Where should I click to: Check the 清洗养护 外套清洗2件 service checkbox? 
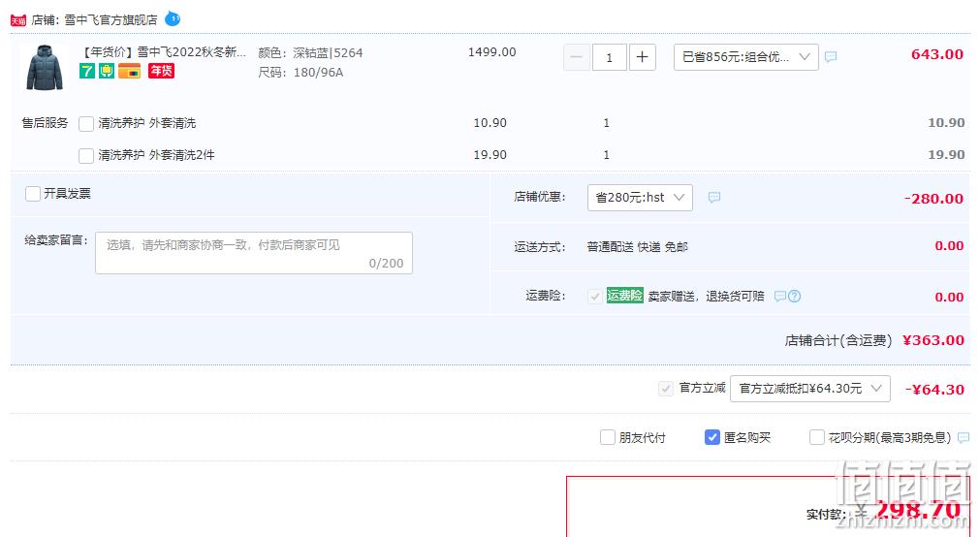(x=86, y=156)
